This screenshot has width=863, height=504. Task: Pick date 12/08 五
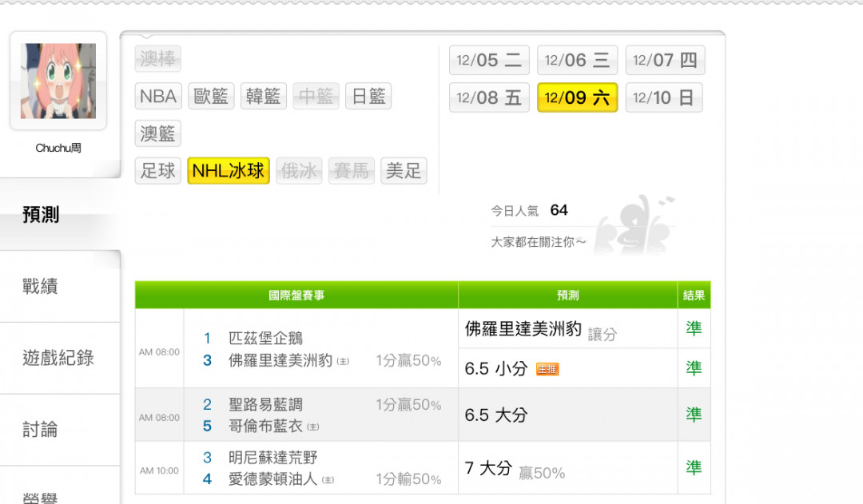(x=489, y=97)
